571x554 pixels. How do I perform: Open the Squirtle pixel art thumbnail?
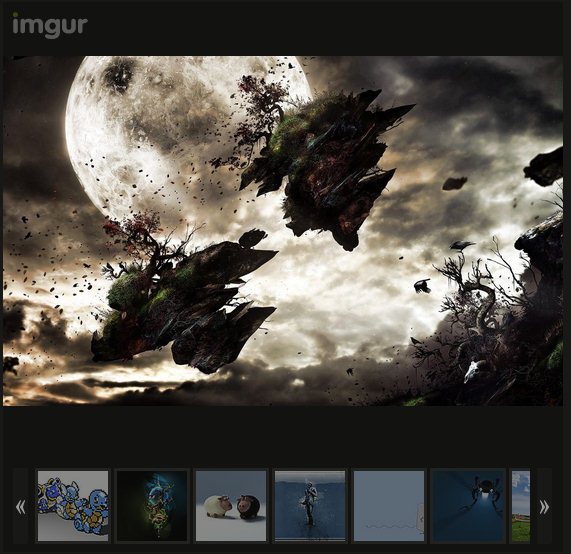(73, 506)
